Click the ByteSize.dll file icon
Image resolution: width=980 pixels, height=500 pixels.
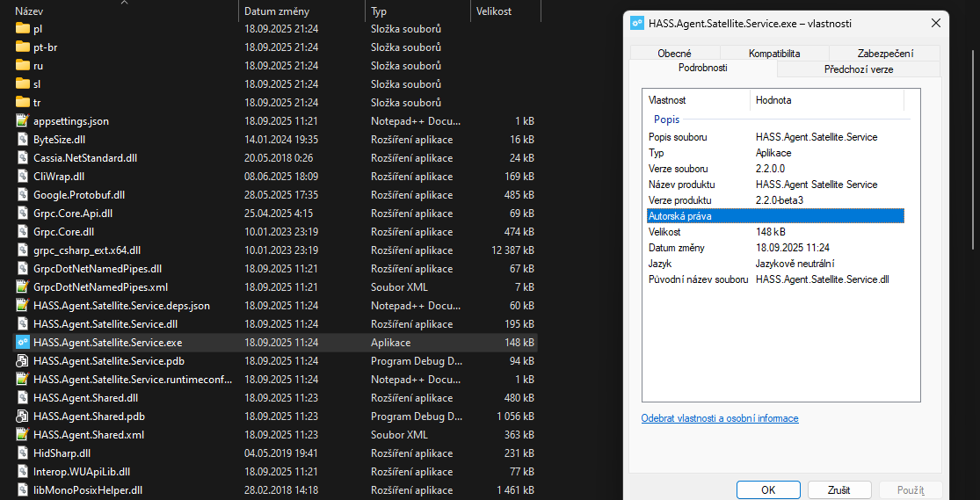click(x=23, y=140)
